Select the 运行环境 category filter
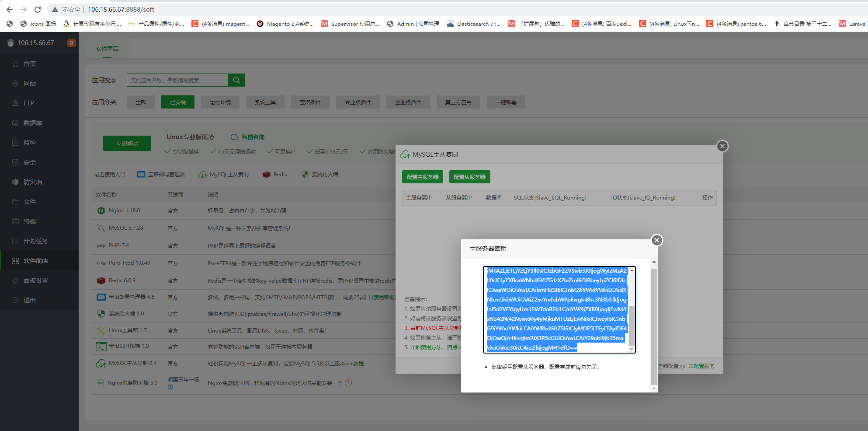 [220, 102]
